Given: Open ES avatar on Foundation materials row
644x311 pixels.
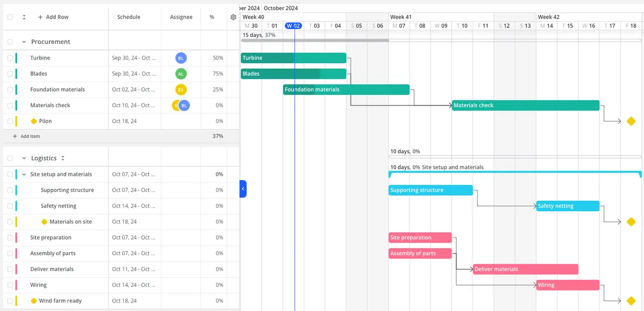Looking at the screenshot, I should point(181,90).
